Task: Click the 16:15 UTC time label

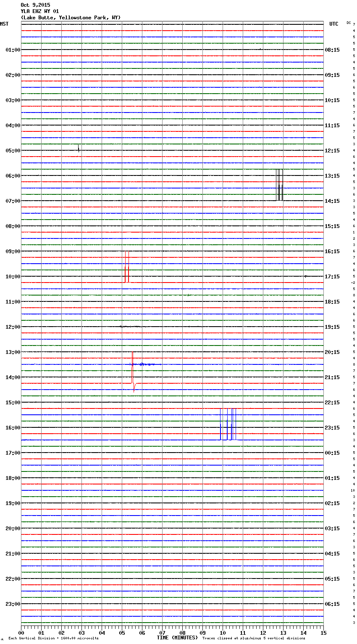Action: [x=332, y=251]
